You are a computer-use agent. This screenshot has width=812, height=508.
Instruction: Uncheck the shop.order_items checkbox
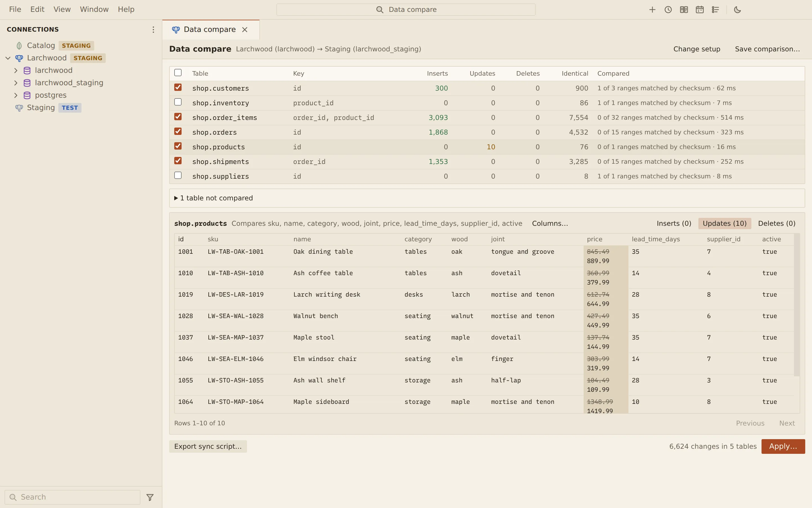click(178, 117)
